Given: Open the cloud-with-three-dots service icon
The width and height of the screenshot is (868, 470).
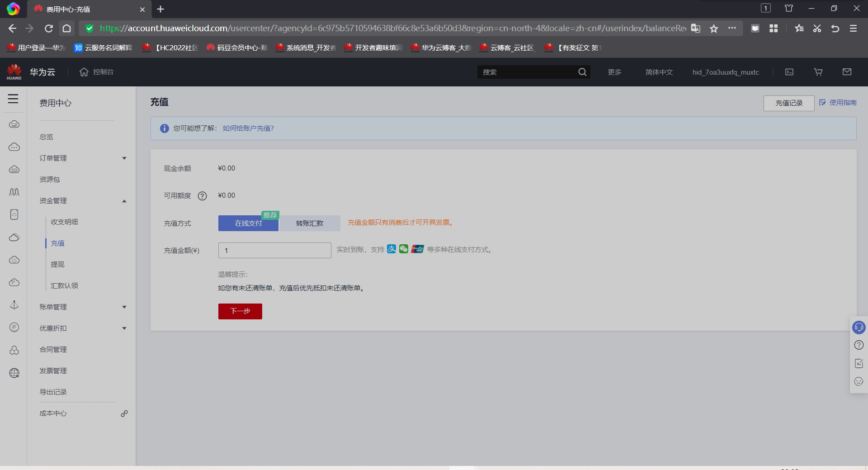Looking at the screenshot, I should click(14, 147).
